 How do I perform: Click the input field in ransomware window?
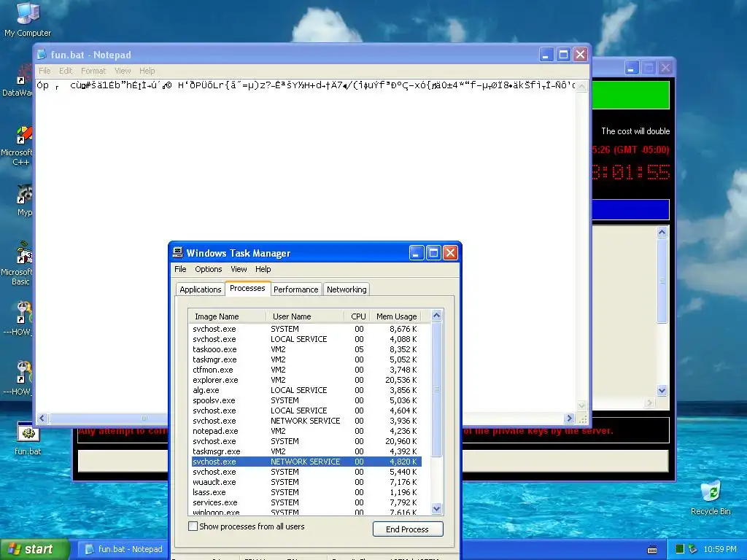click(x=565, y=462)
